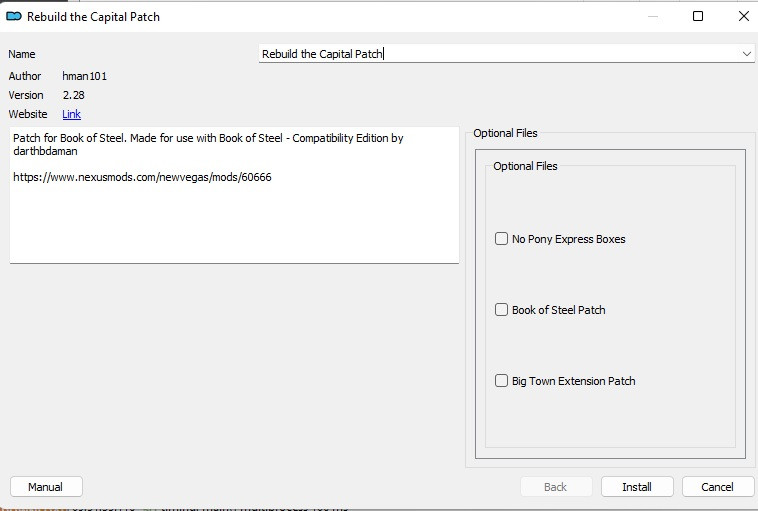This screenshot has width=758, height=511.
Task: Switch to Manual installation
Action: point(46,487)
